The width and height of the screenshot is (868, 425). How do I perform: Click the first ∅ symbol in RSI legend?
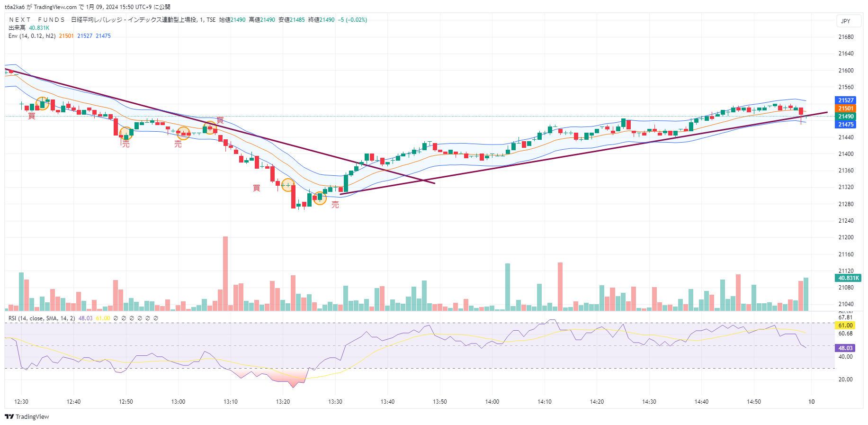pyautogui.click(x=116, y=318)
